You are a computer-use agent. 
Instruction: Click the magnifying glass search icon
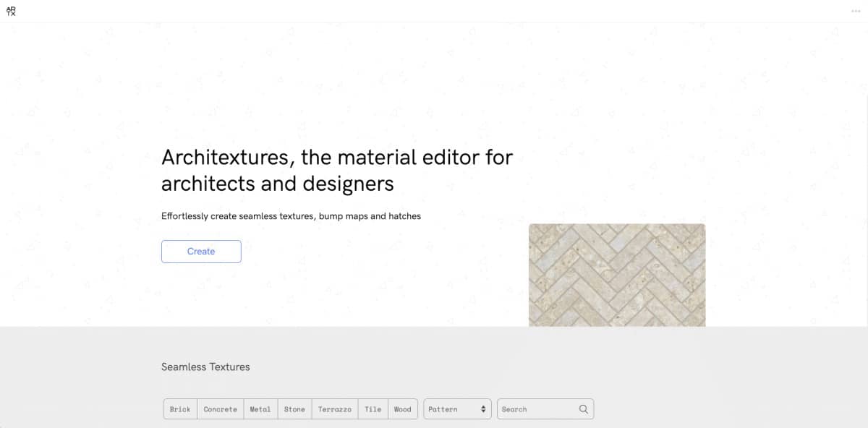coord(584,409)
